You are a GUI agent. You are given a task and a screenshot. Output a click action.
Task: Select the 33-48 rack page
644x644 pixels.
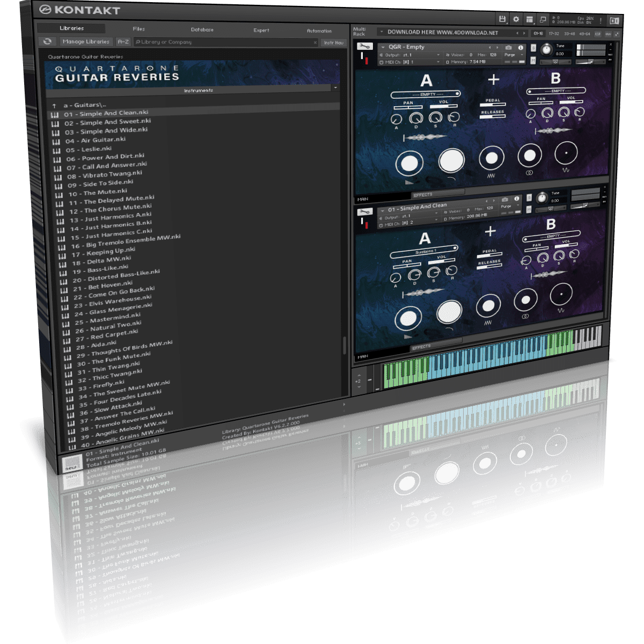tap(569, 34)
